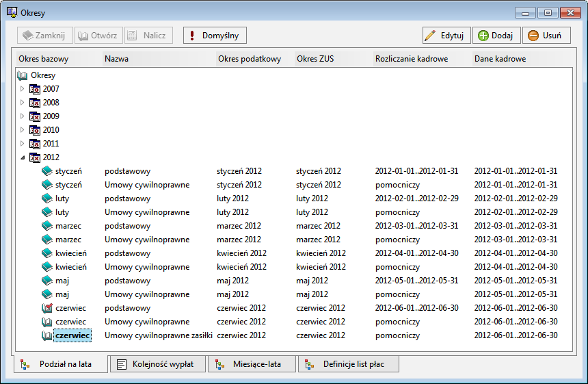Click book icon of marzec podstawowy row
Screen dimensions: 588x384
(x=47, y=226)
